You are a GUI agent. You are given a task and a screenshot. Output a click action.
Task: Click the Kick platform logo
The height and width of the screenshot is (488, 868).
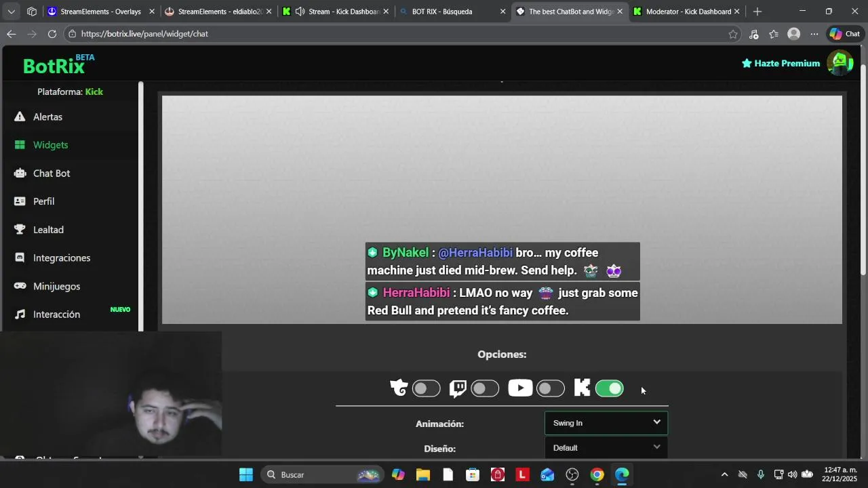coord(582,388)
